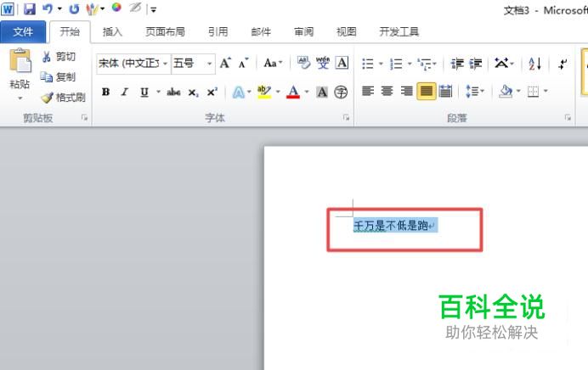588x370 pixels.
Task: Open the multilevel list menu
Action: [x=427, y=64]
